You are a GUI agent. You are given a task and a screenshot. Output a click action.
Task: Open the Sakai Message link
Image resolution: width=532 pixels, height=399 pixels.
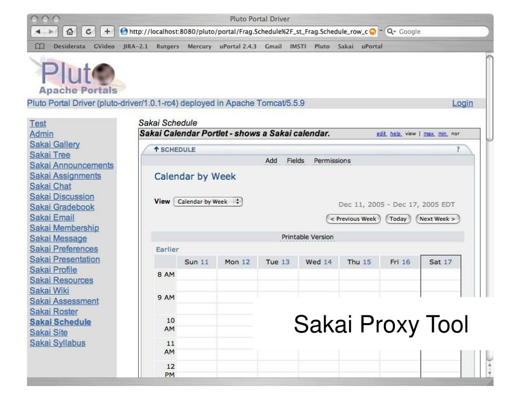pos(58,238)
